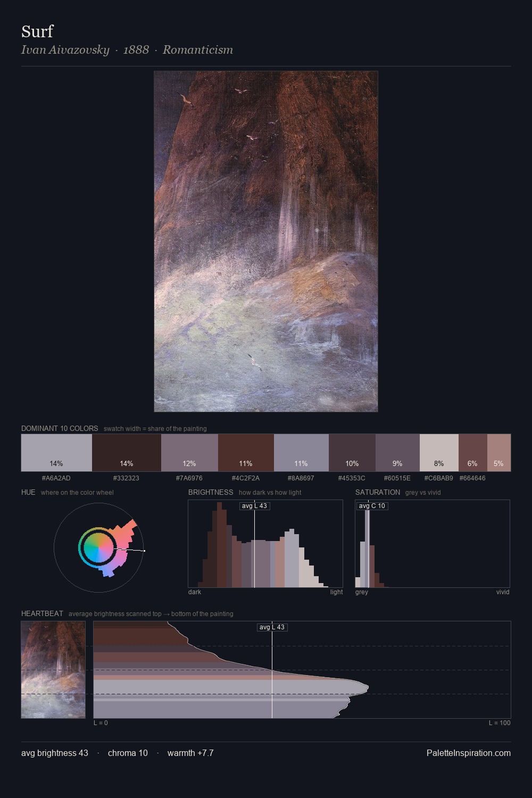Click the #4C2F2A hex label
The width and height of the screenshot is (532, 798).
tap(246, 478)
